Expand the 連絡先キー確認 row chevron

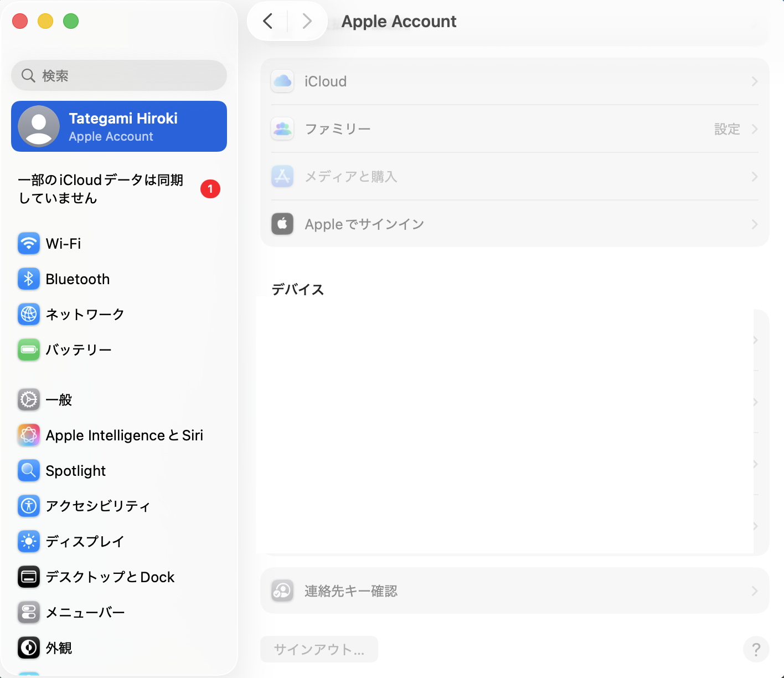click(x=755, y=591)
